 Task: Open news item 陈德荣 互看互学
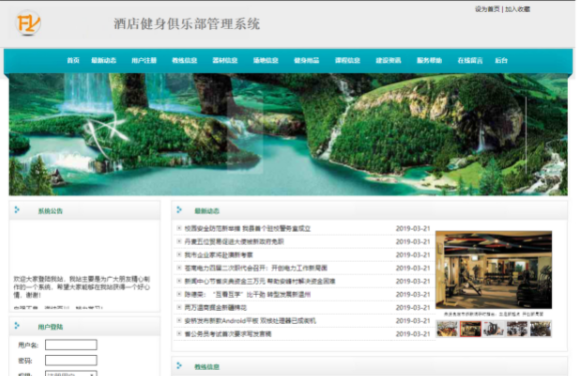coord(247,294)
